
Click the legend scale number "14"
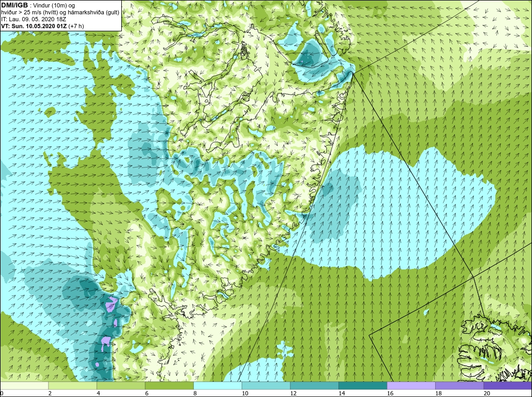[x=342, y=393]
